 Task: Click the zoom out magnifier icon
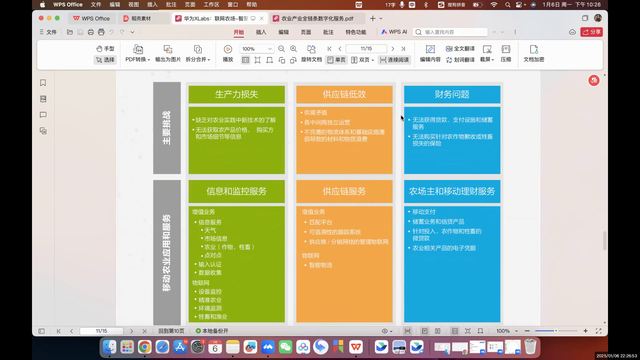(281, 49)
